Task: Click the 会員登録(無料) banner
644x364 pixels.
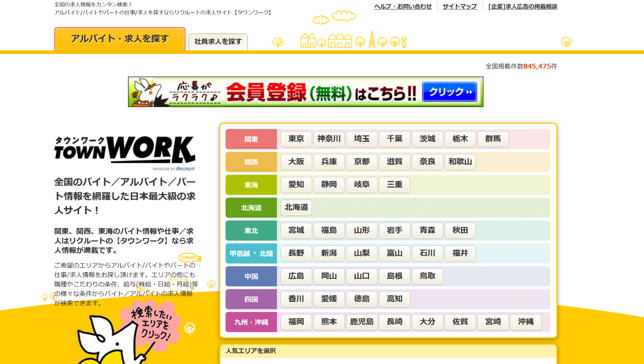Action: pos(306,92)
